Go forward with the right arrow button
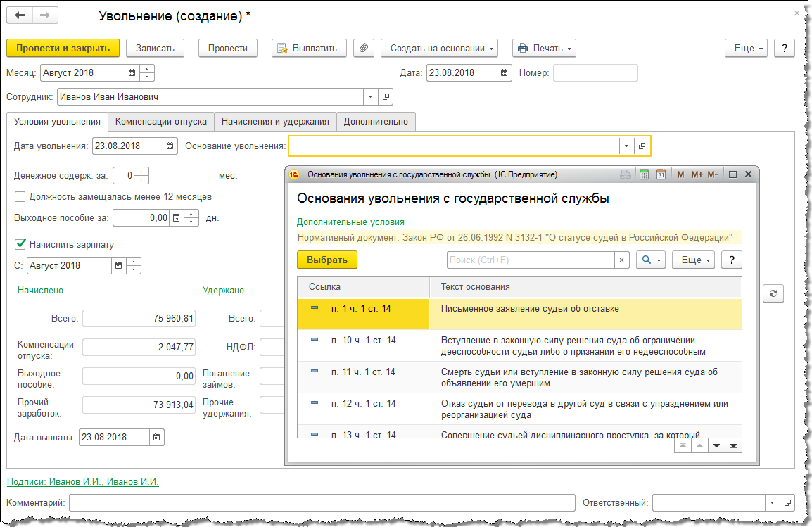Image resolution: width=812 pixels, height=527 pixels. click(45, 15)
